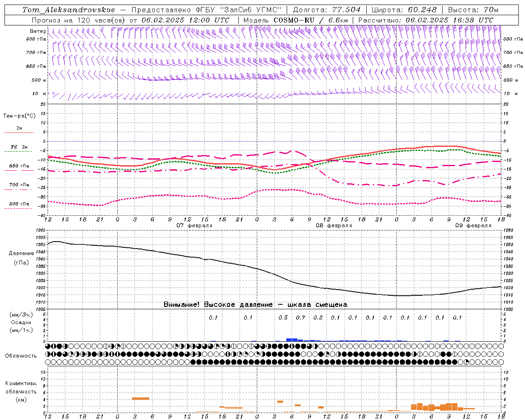525x420 pixels.
Task: Click the Ветер wind panel label
Action: click(x=38, y=31)
